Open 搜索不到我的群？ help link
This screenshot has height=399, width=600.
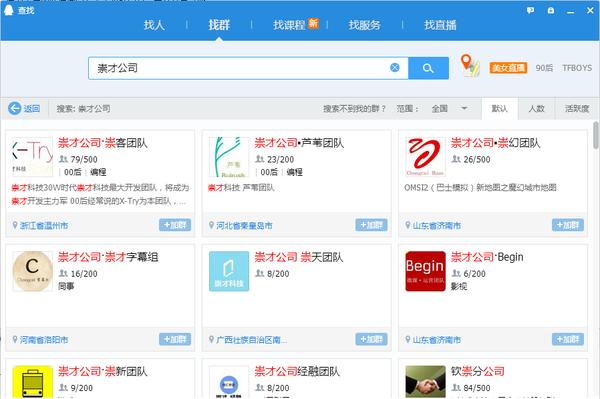[x=354, y=109]
